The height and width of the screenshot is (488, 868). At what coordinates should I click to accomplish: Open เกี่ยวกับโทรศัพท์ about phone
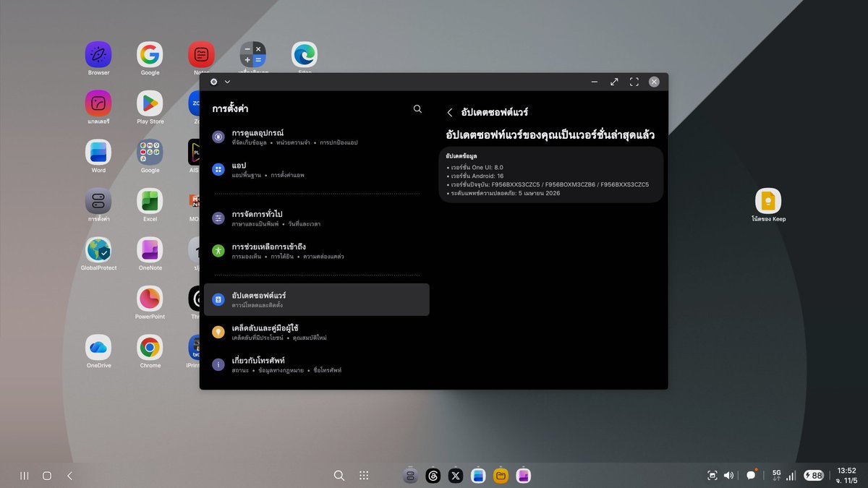[316, 364]
